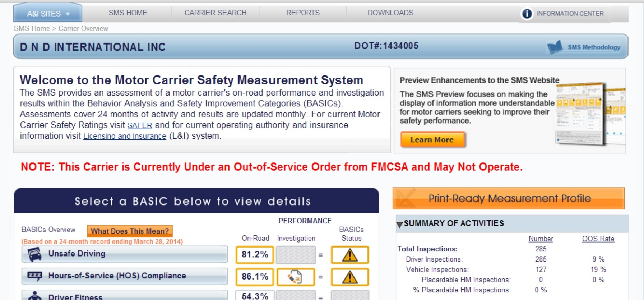644x300 pixels.
Task: Click the Vehicle Inspections 19 % OOS rate
Action: click(598, 269)
